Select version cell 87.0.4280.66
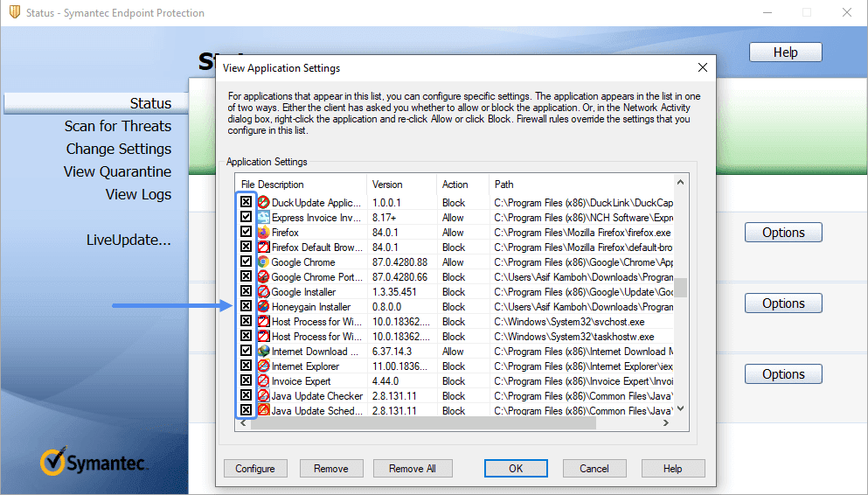Image resolution: width=868 pixels, height=495 pixels. pyautogui.click(x=399, y=277)
